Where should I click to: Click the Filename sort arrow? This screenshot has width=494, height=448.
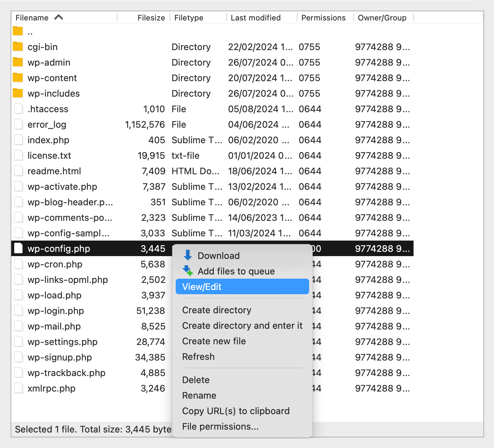pos(59,17)
